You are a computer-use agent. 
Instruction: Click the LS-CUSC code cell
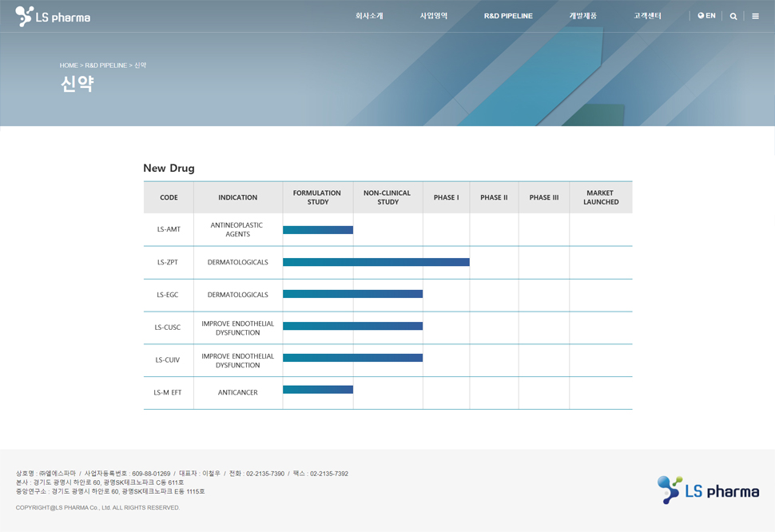[168, 328]
